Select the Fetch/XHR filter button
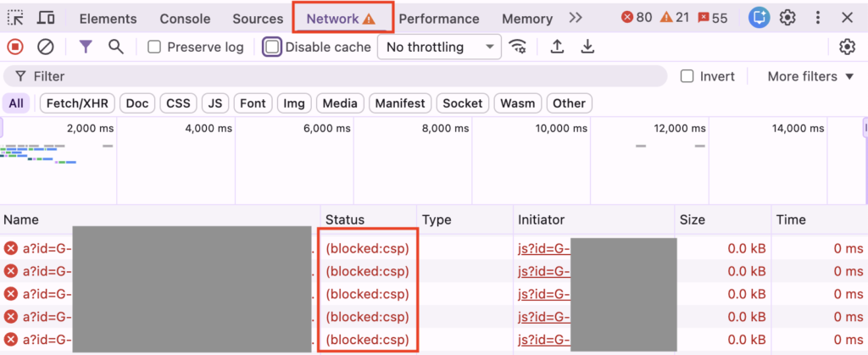This screenshot has height=355, width=868. click(75, 103)
